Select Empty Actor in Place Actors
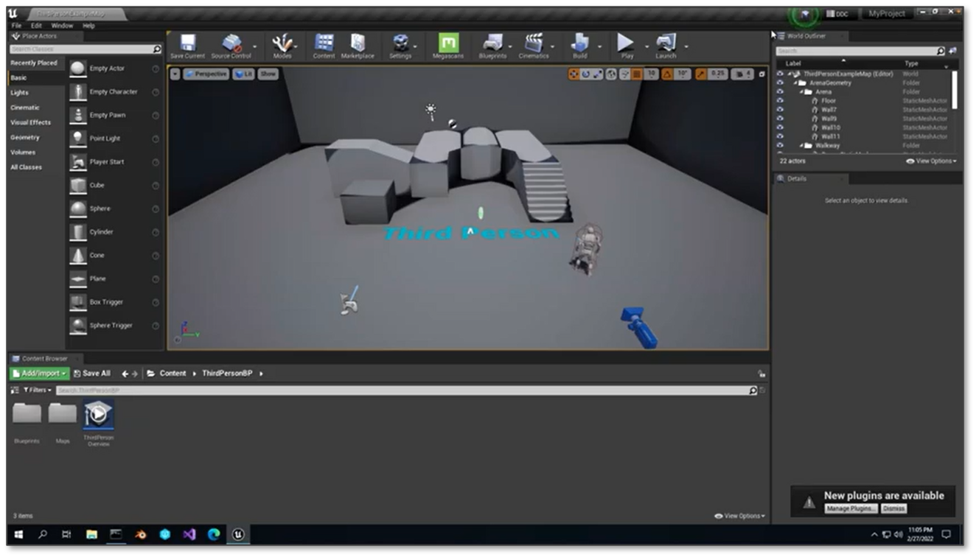This screenshot has height=560, width=979. click(x=114, y=69)
